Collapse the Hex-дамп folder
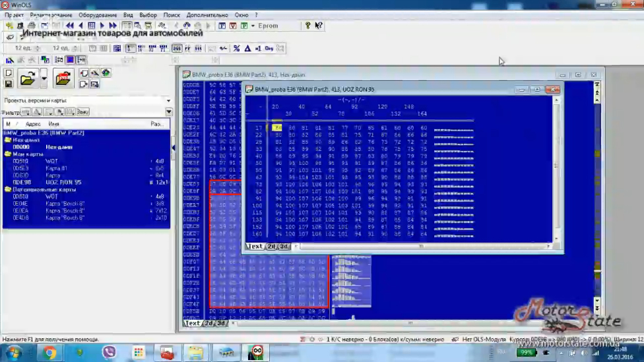 (8, 140)
